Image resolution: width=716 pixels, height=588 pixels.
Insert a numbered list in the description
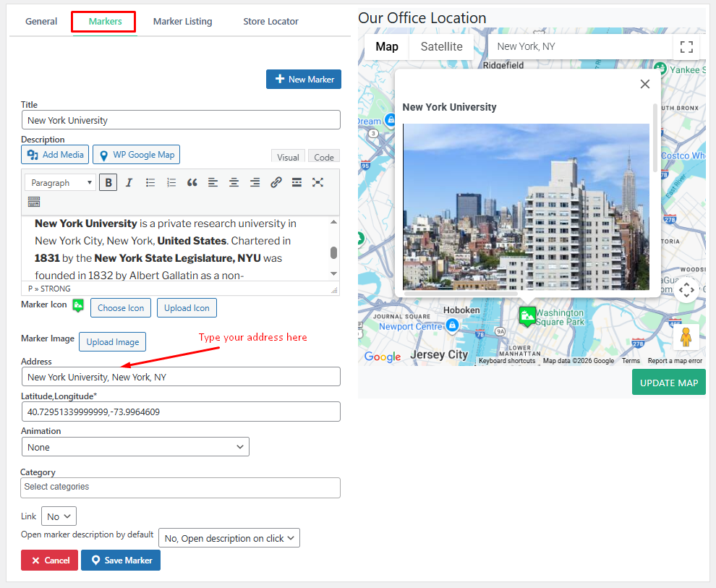click(171, 182)
